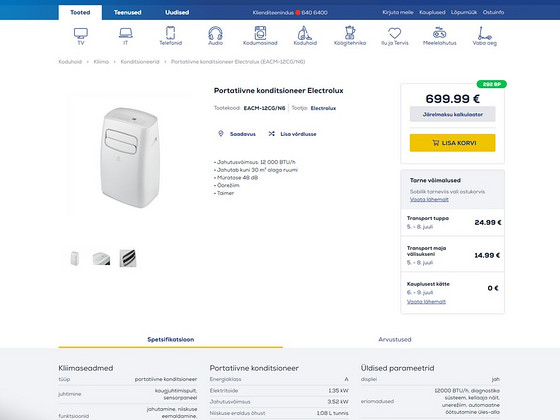Open the Arvustused reviews tab

pos(395,339)
